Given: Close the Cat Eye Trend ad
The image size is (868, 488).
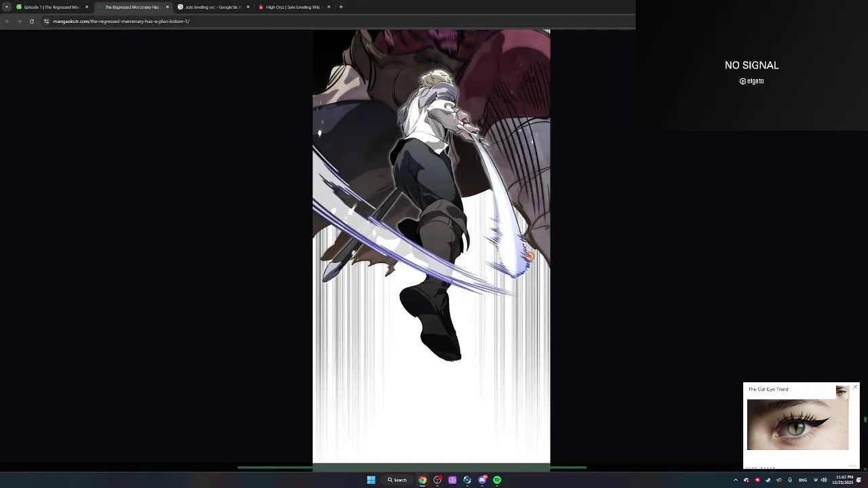Looking at the screenshot, I should pyautogui.click(x=855, y=387).
